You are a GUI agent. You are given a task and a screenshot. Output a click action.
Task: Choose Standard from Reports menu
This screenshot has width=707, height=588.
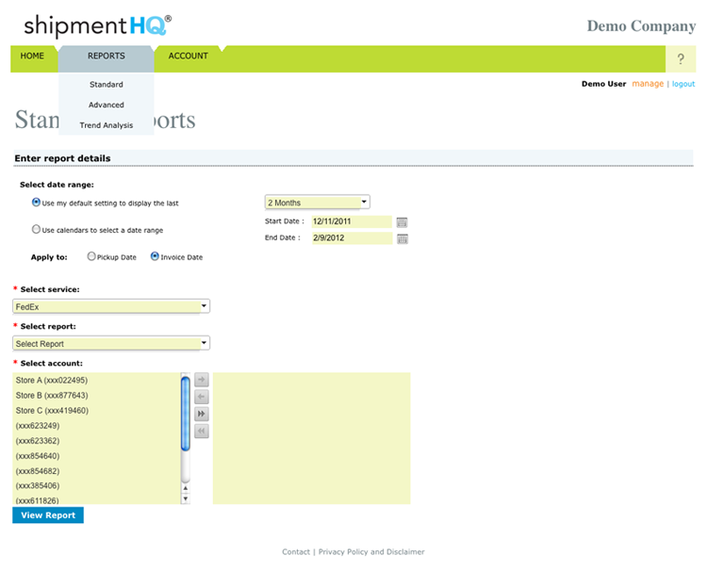[107, 84]
